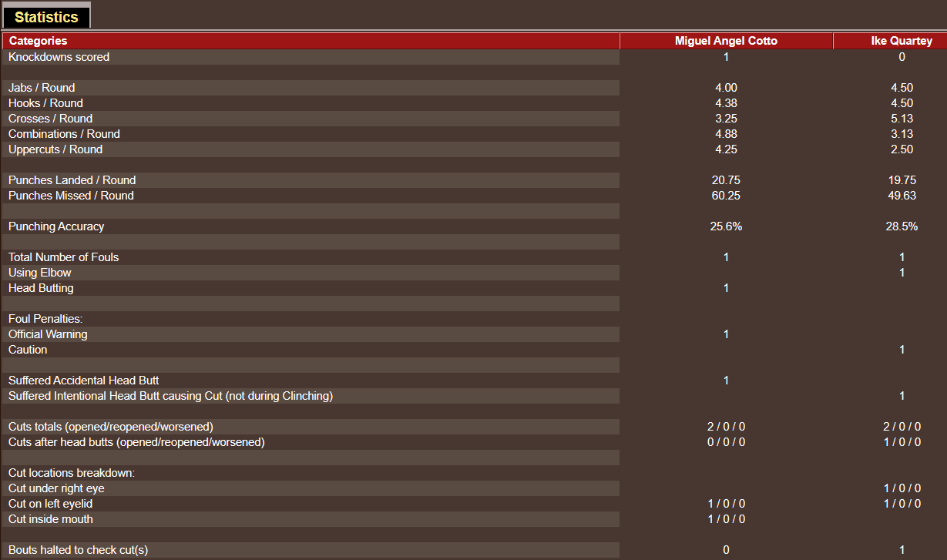947x560 pixels.
Task: Select the Total Number of Fouls row
Action: point(63,257)
